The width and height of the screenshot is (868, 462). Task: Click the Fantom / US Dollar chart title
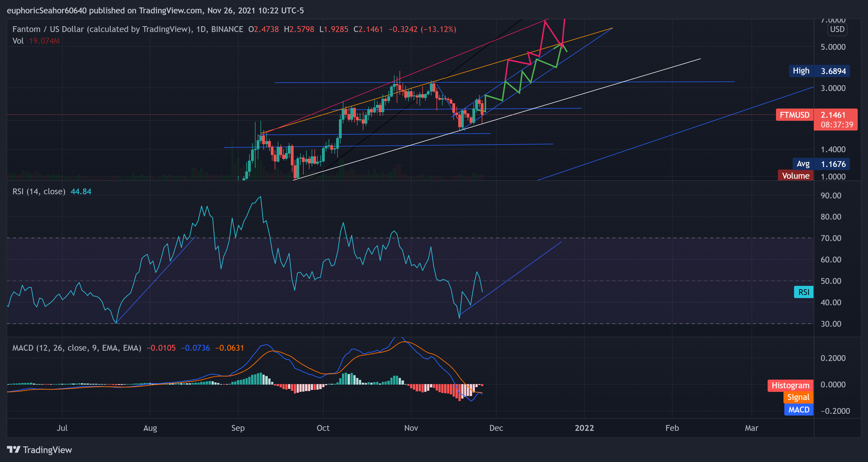[128, 29]
